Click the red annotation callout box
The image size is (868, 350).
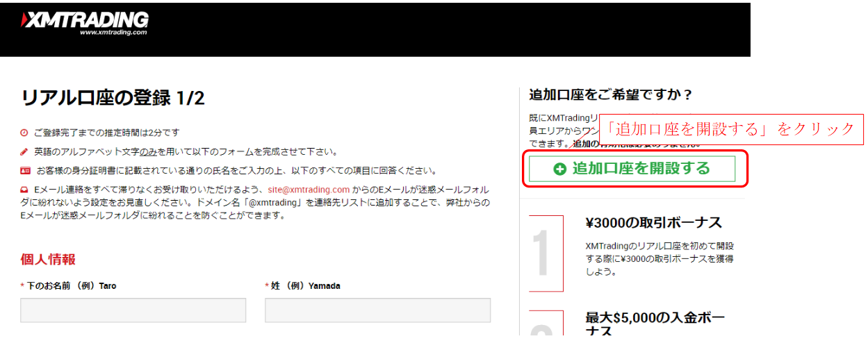[730, 129]
